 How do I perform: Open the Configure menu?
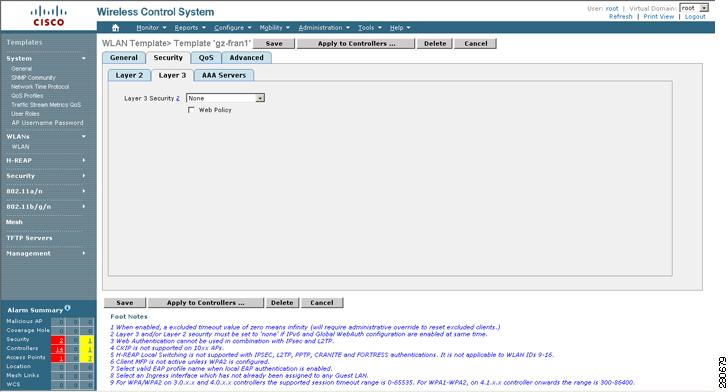tap(232, 28)
